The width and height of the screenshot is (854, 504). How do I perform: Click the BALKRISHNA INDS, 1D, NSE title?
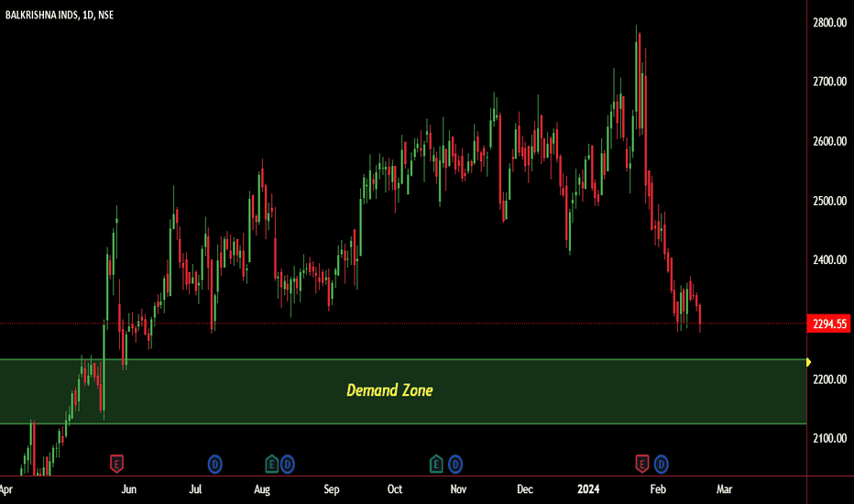[x=60, y=16]
